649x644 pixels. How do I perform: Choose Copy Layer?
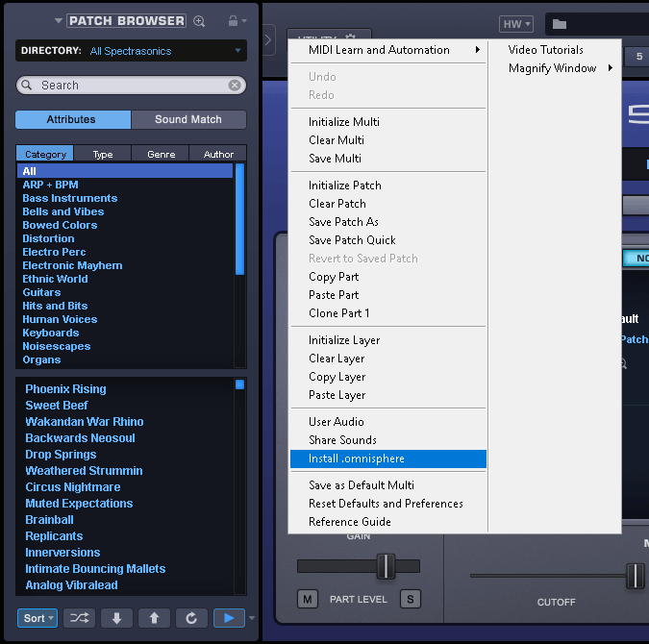(388, 377)
